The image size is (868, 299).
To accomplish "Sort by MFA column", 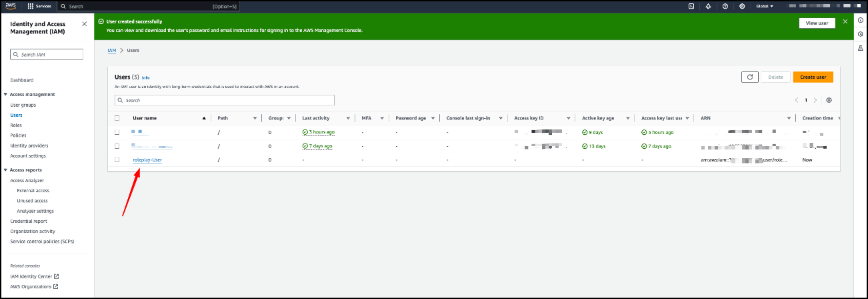I will [x=383, y=118].
